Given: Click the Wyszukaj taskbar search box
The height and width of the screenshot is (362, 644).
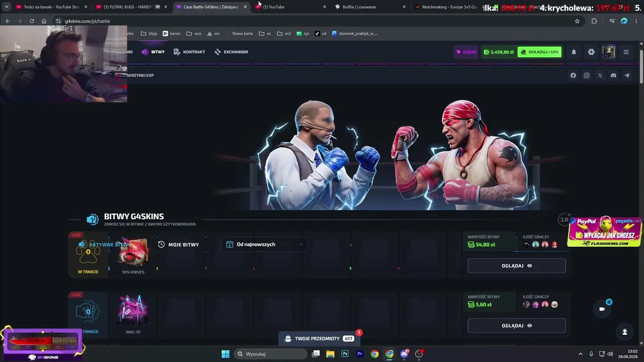Looking at the screenshot, I should click(x=271, y=354).
